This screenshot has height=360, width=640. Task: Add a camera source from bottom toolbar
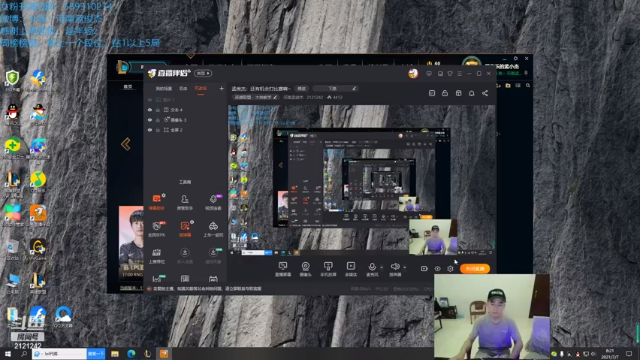click(x=305, y=269)
